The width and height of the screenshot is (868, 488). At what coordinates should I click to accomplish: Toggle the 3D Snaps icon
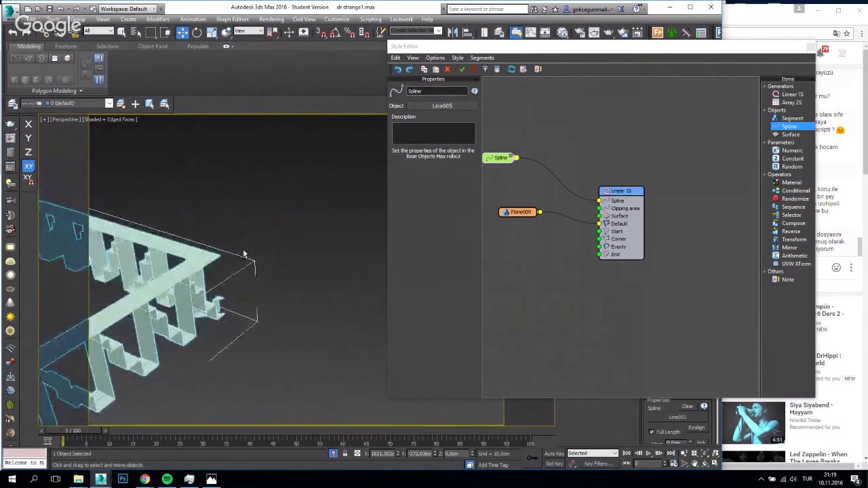[x=321, y=33]
